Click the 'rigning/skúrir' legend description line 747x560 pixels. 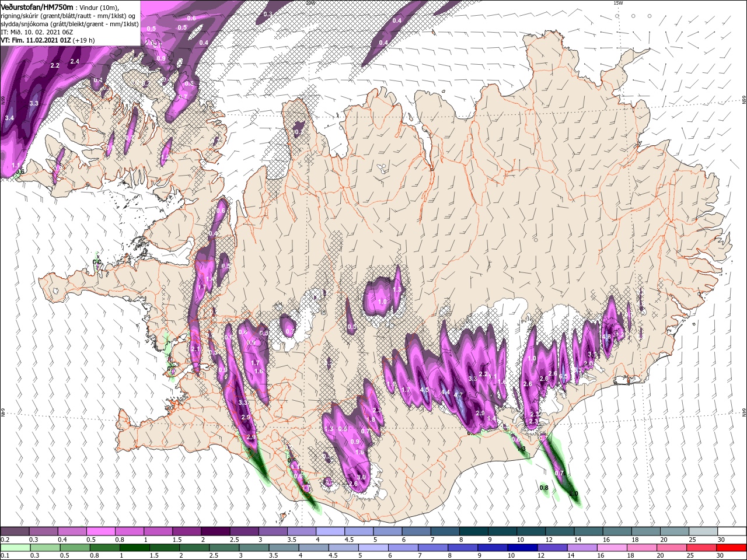click(x=68, y=16)
